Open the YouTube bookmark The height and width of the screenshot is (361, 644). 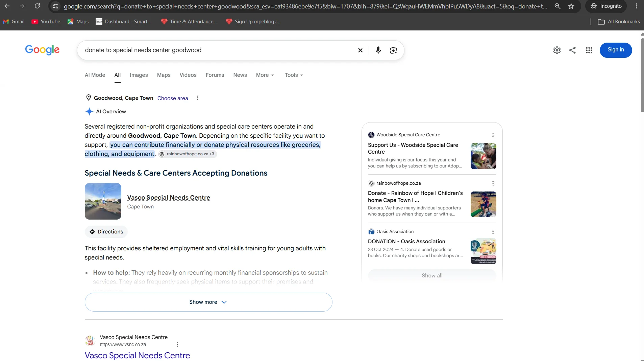point(46,22)
